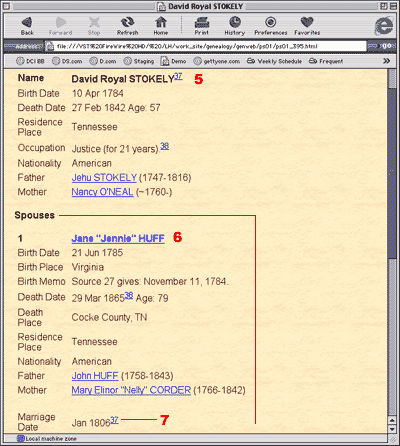Open the Frequent bookmark folder
400x446 pixels.
pyautogui.click(x=326, y=61)
